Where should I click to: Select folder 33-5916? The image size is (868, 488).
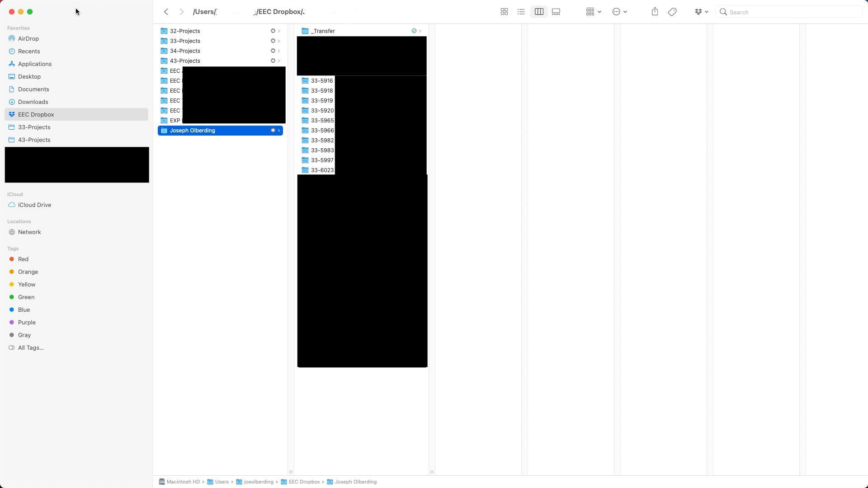[x=317, y=80]
